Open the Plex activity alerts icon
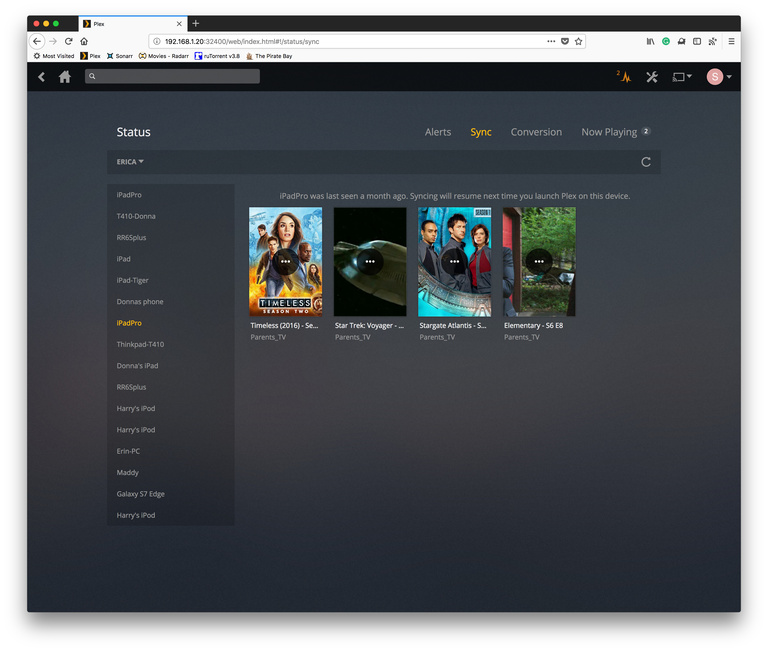The width and height of the screenshot is (768, 651). coord(624,77)
